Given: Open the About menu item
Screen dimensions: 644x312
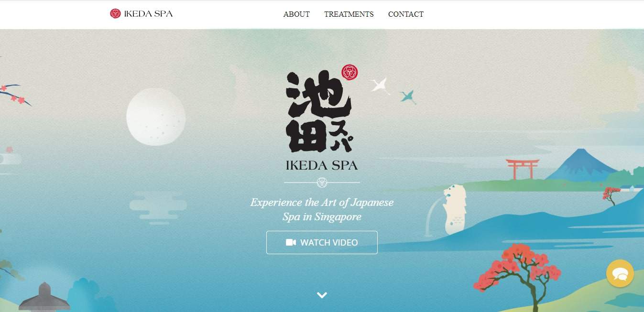Looking at the screenshot, I should pyautogui.click(x=296, y=14).
